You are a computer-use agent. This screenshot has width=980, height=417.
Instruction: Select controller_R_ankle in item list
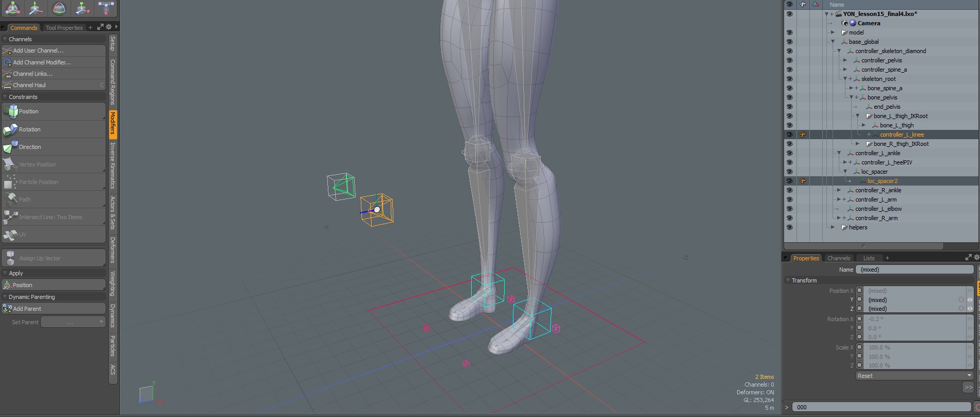click(x=878, y=190)
